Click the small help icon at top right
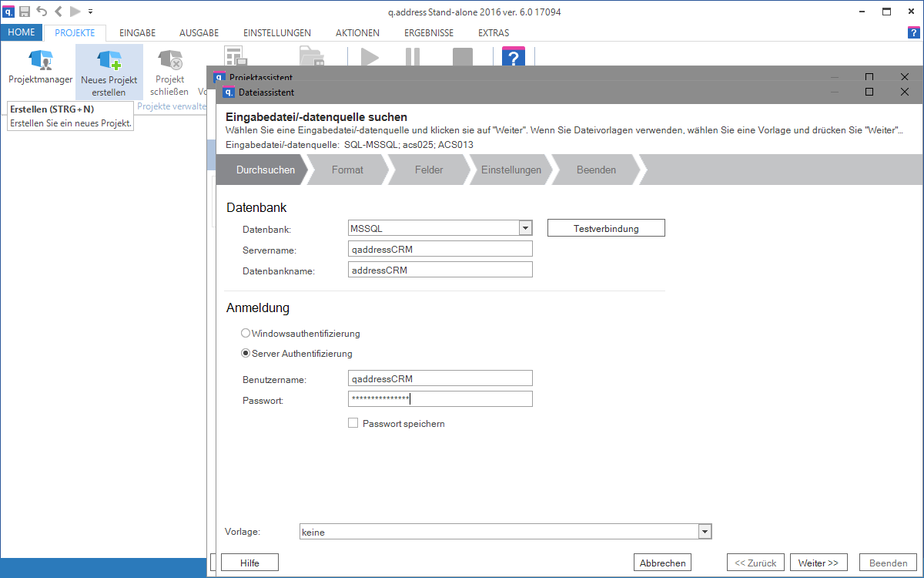Screen dimensions: 924x578 (913, 32)
